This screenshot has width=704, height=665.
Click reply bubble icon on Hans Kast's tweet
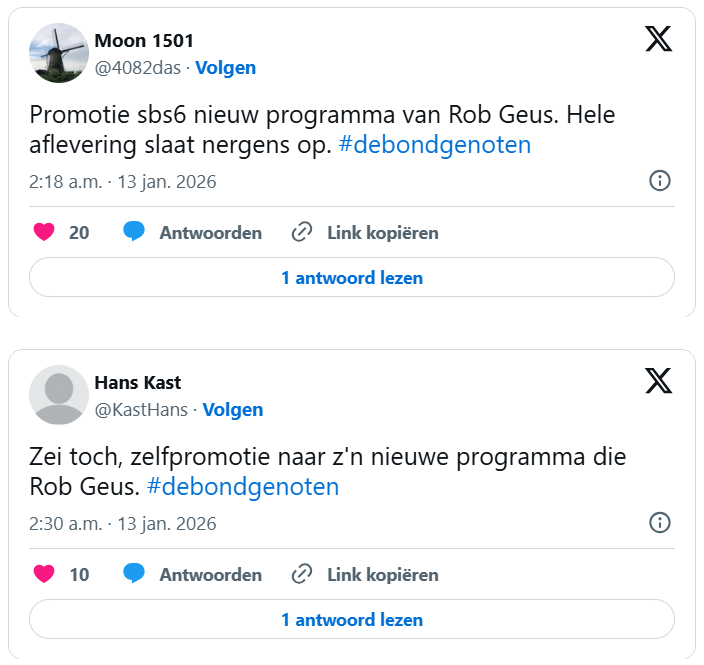coord(134,575)
